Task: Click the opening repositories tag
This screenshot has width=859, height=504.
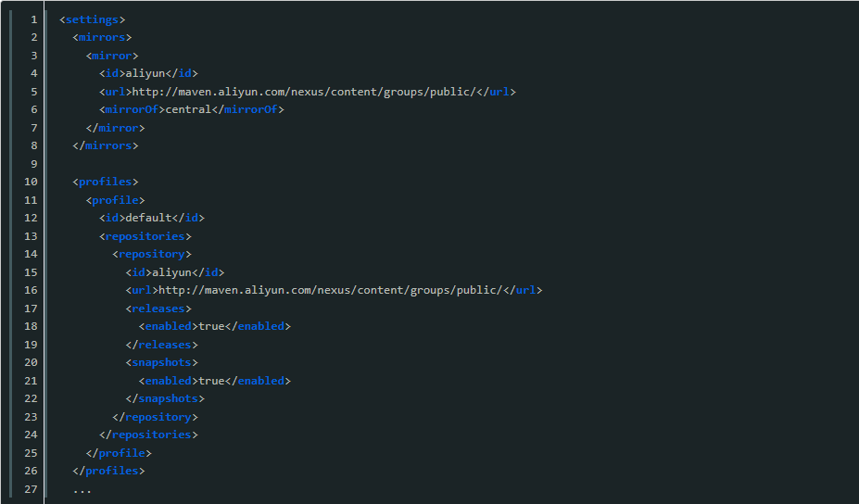Action: tap(145, 236)
